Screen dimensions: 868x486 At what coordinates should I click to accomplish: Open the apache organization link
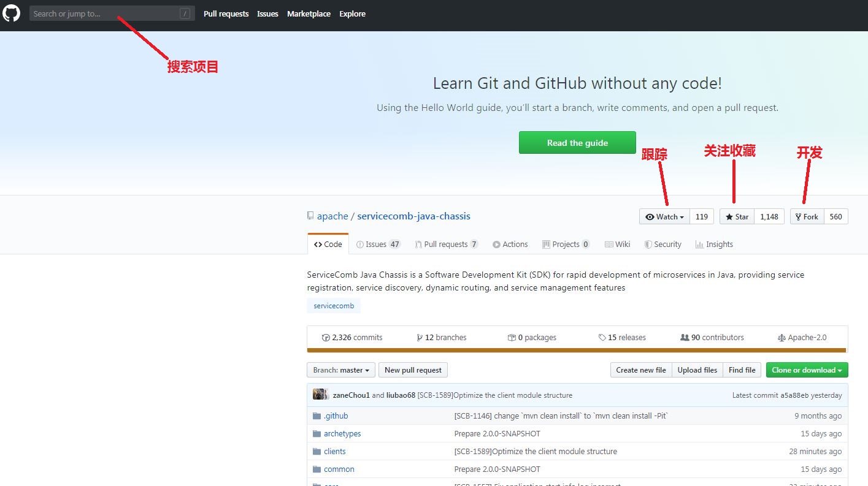[332, 216]
